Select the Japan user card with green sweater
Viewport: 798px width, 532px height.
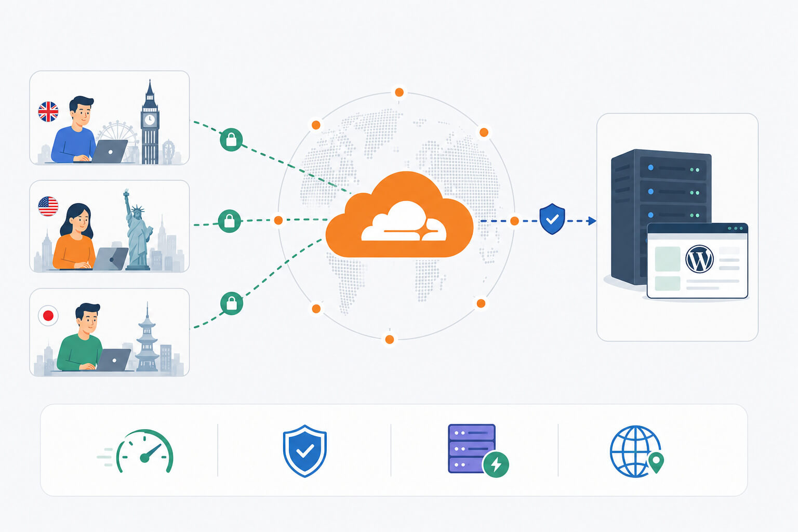click(110, 332)
